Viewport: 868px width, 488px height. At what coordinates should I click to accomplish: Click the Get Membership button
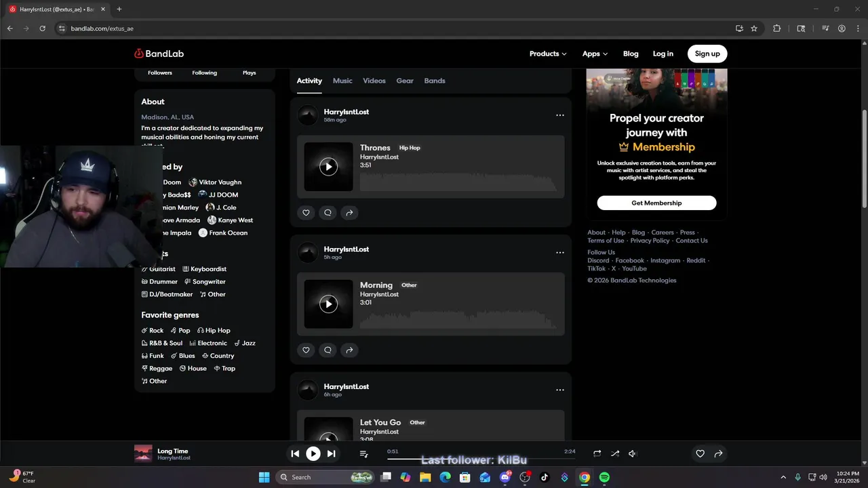(656, 203)
